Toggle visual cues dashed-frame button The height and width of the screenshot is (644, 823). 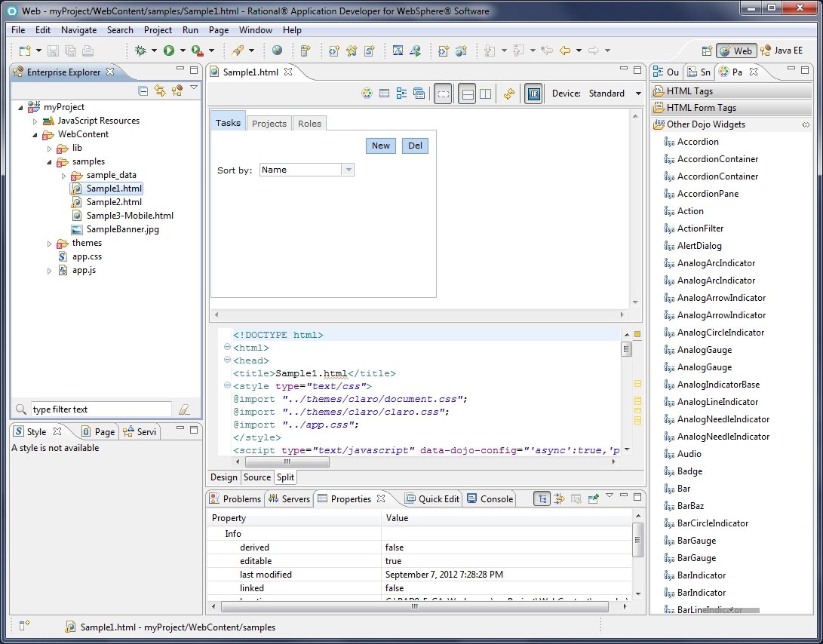coord(443,94)
